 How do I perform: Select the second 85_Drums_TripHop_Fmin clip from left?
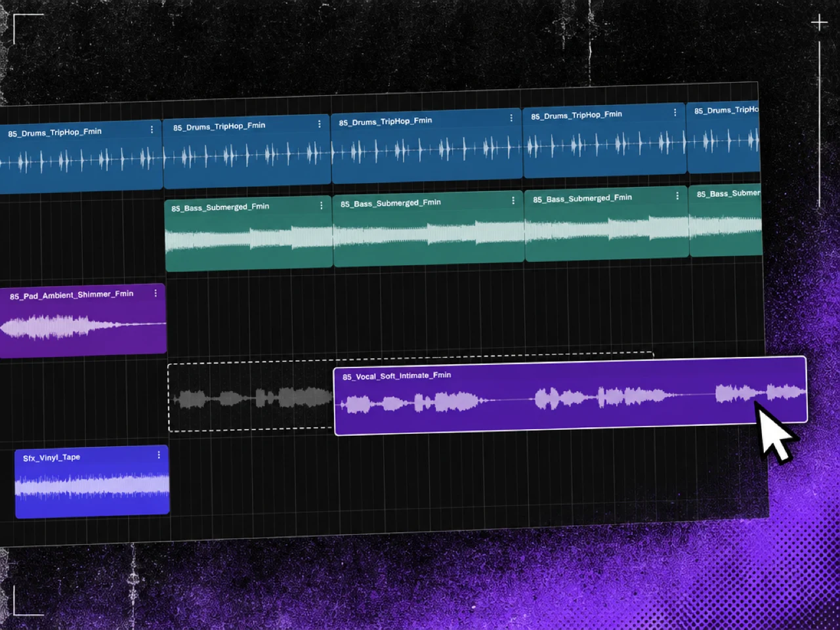(x=247, y=152)
